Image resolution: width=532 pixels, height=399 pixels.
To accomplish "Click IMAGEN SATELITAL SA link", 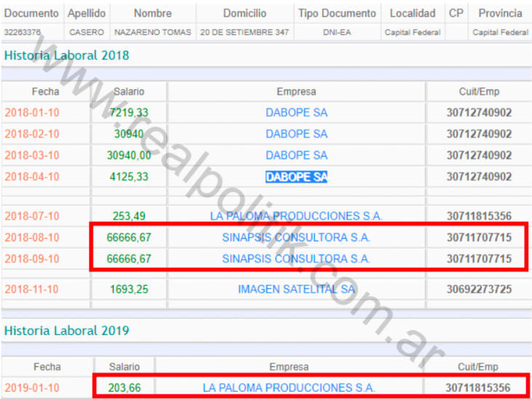I will pyautogui.click(x=296, y=289).
